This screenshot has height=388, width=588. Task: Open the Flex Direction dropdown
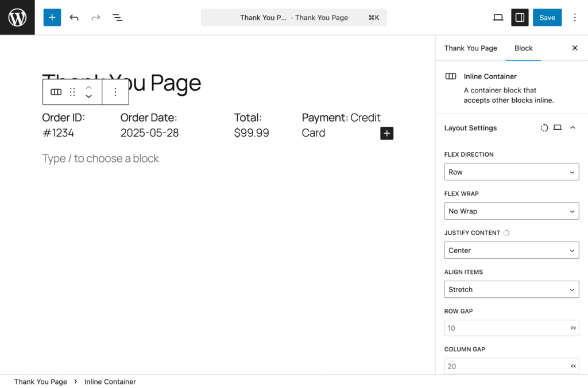click(511, 172)
